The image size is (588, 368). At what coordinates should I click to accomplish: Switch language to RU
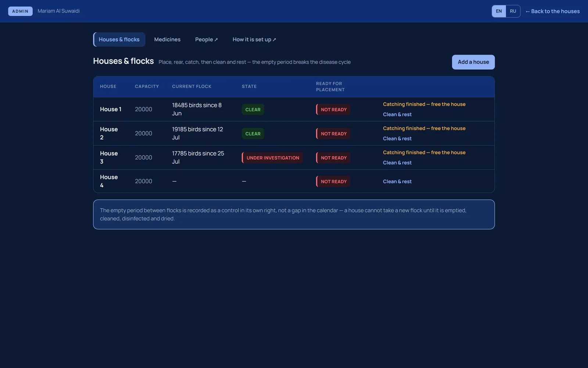coord(513,11)
